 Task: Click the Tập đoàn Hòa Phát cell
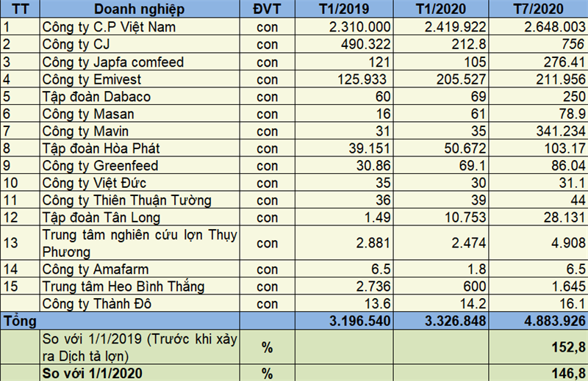click(140, 148)
